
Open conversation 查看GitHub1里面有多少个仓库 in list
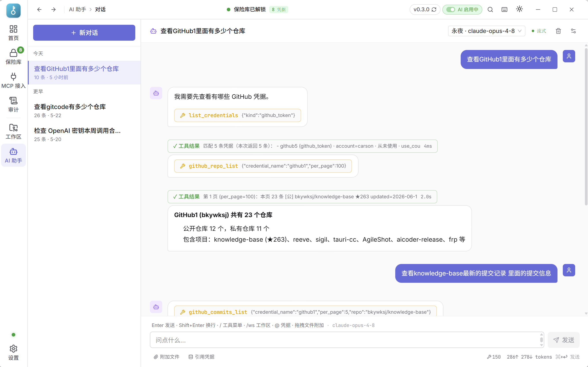(x=84, y=73)
